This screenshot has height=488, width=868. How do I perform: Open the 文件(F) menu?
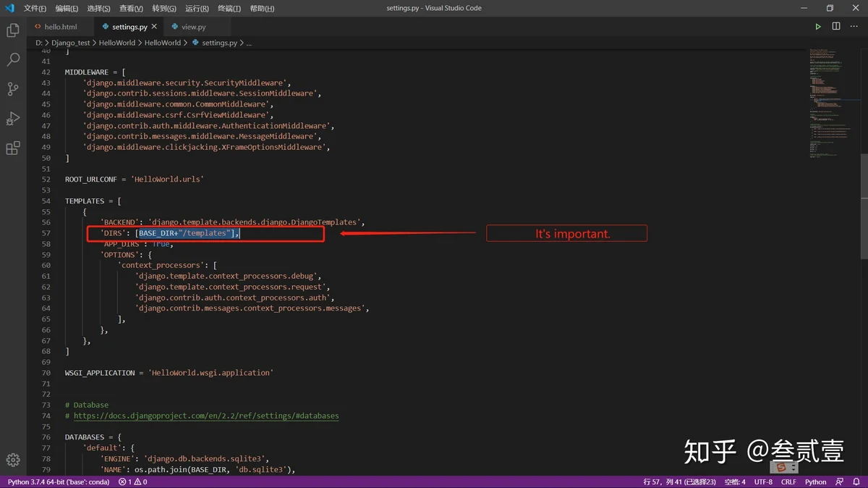pos(35,9)
